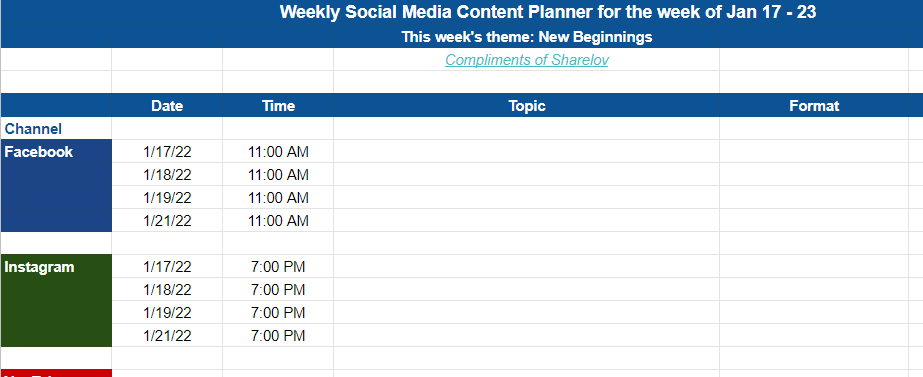Image resolution: width=923 pixels, height=377 pixels.
Task: Select the Facebook channel cell
Action: (56, 186)
